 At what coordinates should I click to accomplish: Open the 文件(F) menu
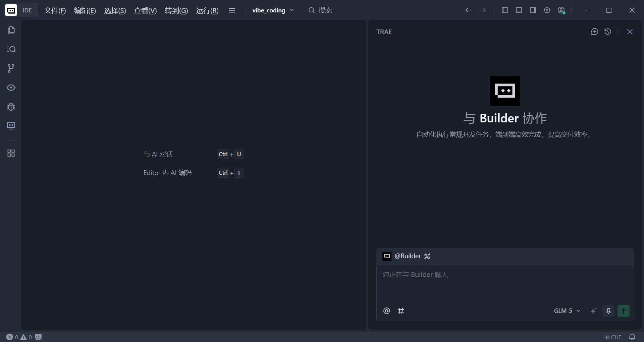pos(55,10)
